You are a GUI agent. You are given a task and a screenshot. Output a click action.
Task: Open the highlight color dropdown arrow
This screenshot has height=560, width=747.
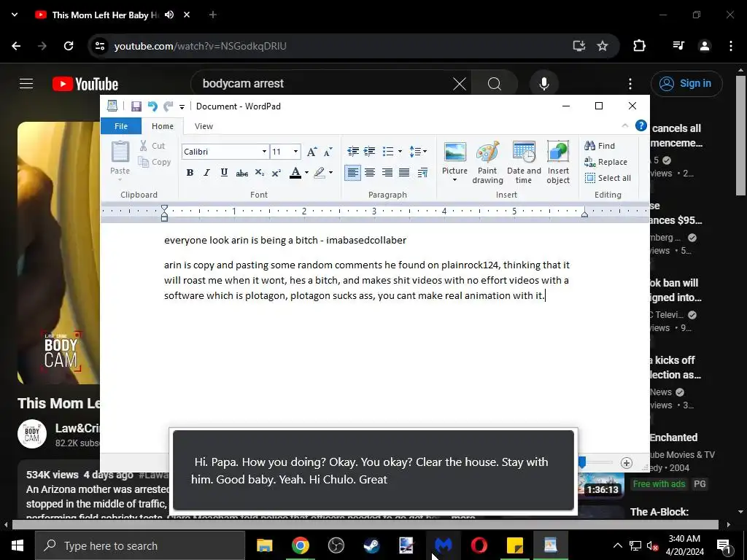[x=330, y=172]
